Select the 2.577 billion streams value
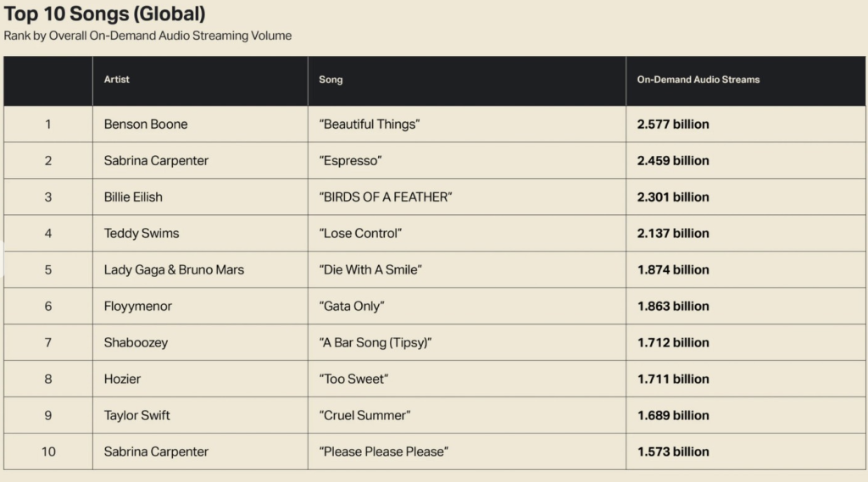Screen dimensions: 868x482 coord(673,125)
